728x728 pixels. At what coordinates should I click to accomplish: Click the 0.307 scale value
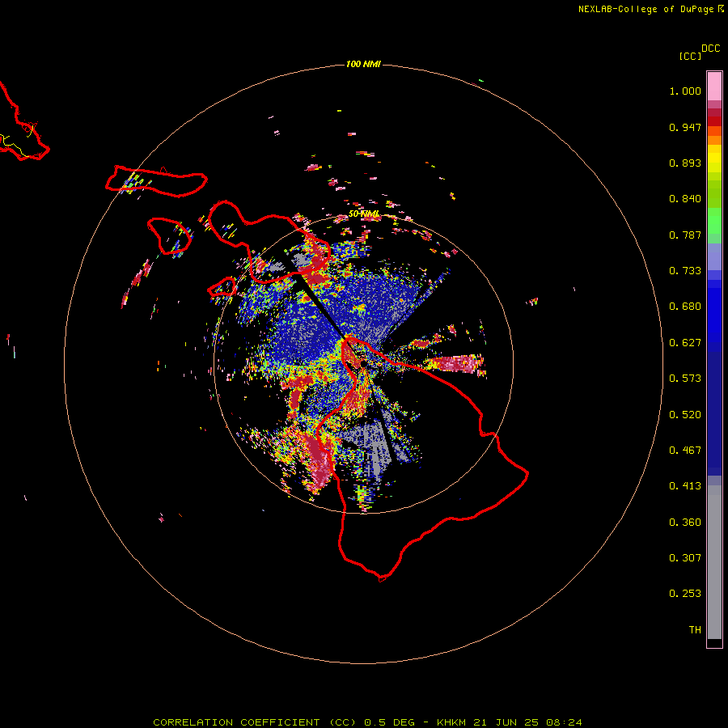(x=685, y=558)
